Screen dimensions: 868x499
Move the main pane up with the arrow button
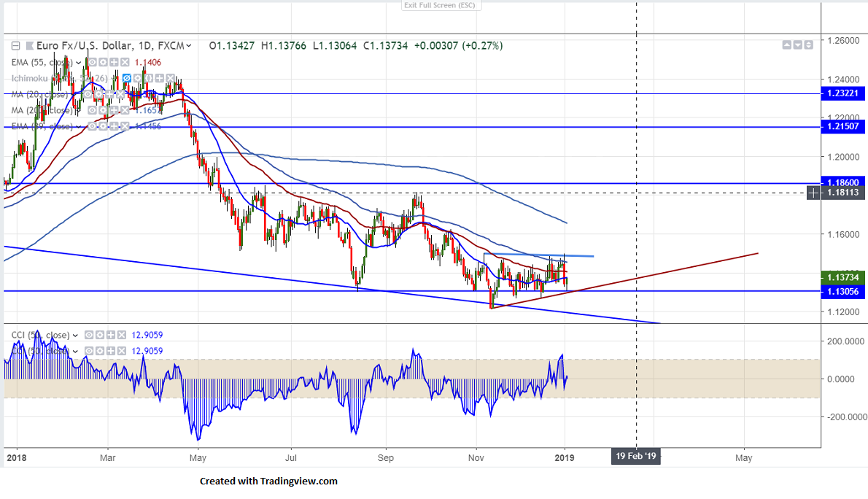[x=786, y=45]
